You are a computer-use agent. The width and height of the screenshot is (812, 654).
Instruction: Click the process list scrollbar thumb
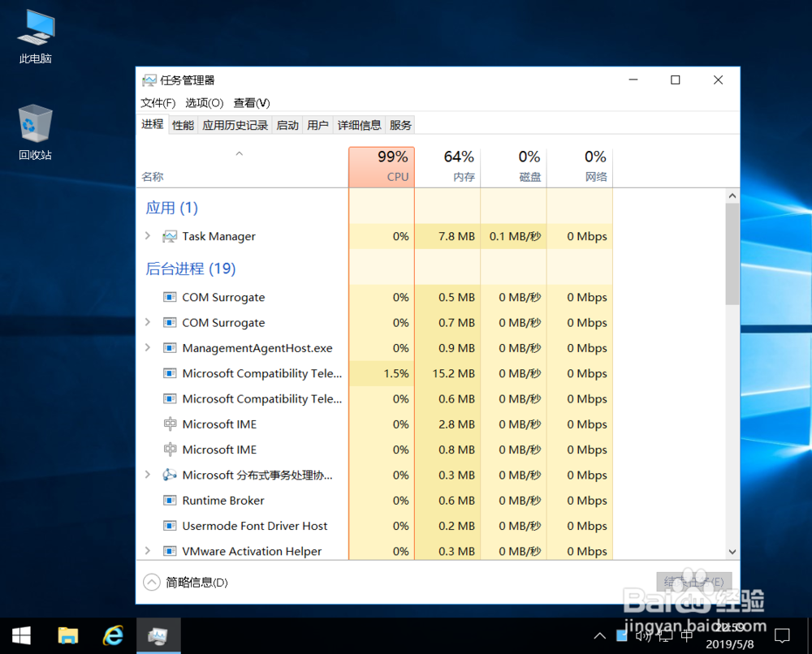pos(732,254)
